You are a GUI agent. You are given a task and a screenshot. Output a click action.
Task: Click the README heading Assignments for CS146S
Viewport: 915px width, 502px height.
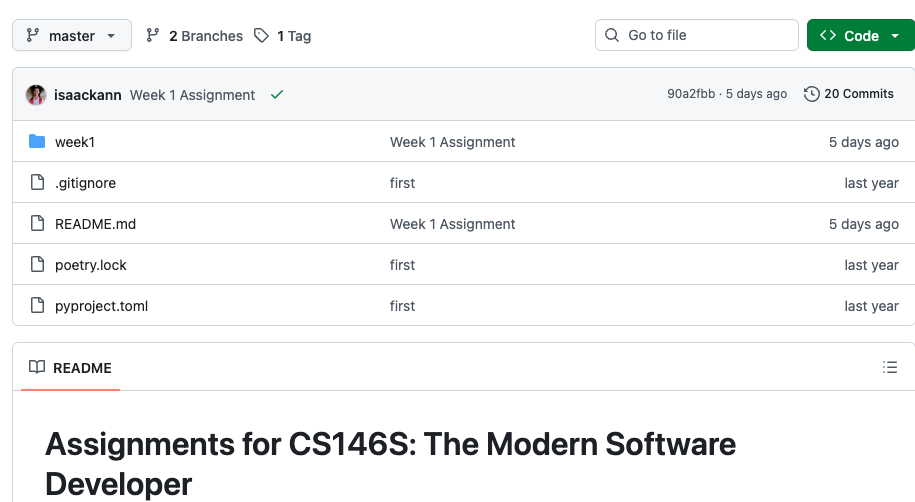click(390, 463)
